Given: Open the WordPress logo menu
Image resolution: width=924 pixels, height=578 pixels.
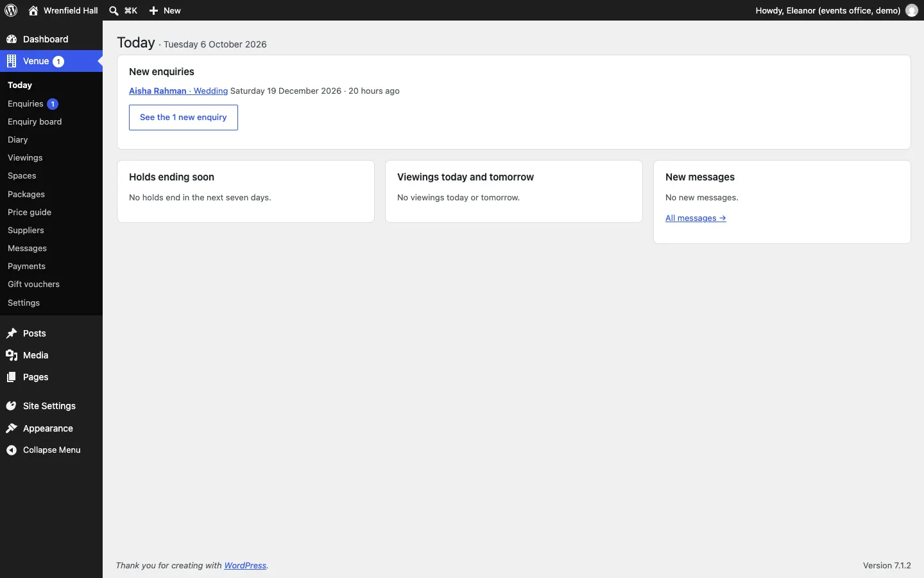Looking at the screenshot, I should pyautogui.click(x=12, y=10).
